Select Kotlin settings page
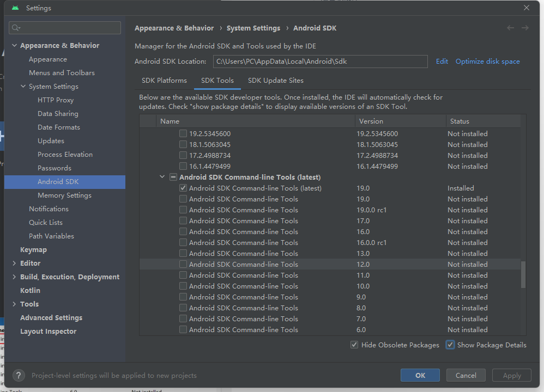The width and height of the screenshot is (544, 392). click(x=30, y=290)
